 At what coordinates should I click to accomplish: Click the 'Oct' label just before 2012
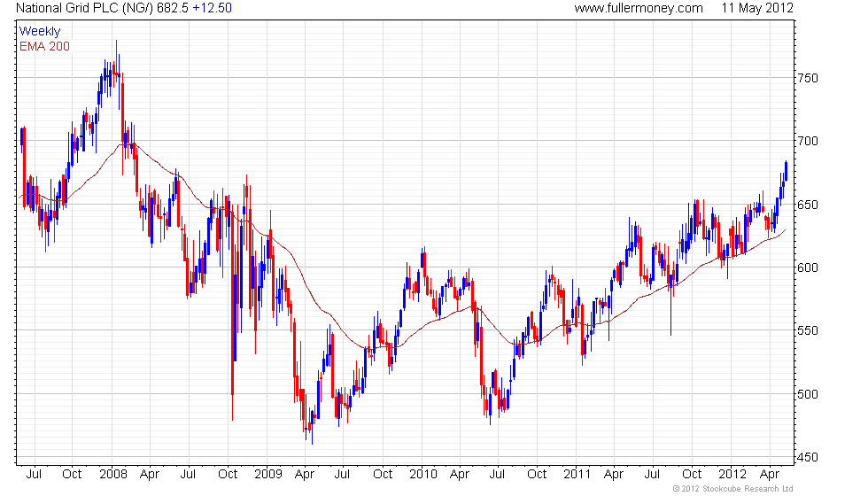click(x=692, y=475)
